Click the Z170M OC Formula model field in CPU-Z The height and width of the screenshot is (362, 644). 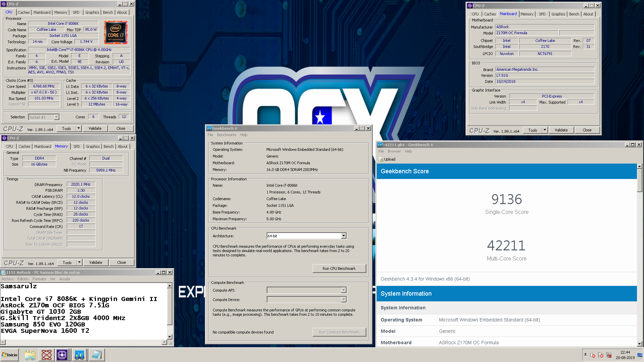(x=527, y=33)
